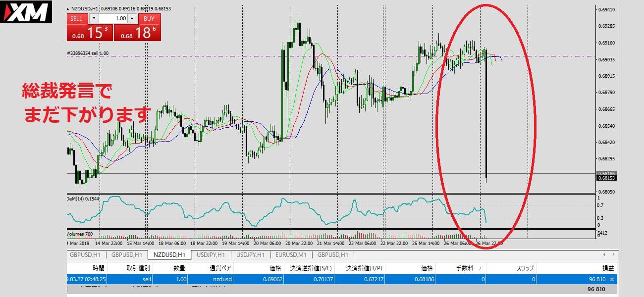Decrease lot volume with the down arrow
This screenshot has height=297, width=644.
click(94, 19)
